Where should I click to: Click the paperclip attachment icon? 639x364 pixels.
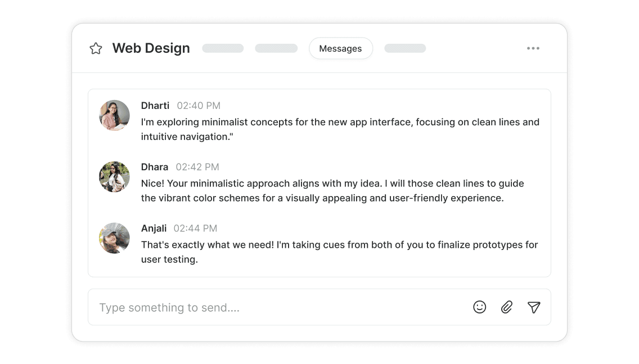pos(506,307)
